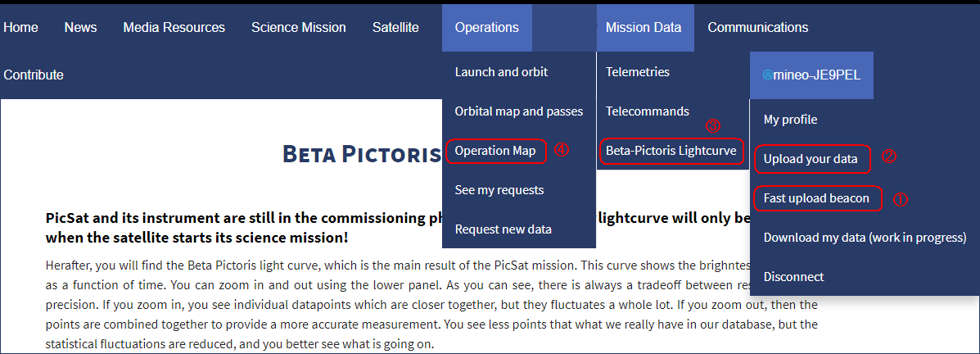
Task: Open the Communications menu
Action: point(757,28)
